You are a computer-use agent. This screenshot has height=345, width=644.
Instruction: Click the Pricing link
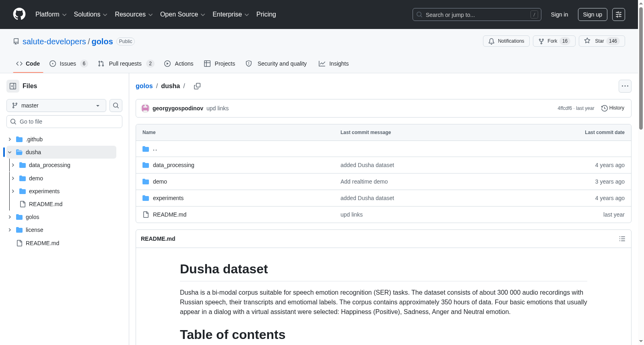pyautogui.click(x=266, y=14)
